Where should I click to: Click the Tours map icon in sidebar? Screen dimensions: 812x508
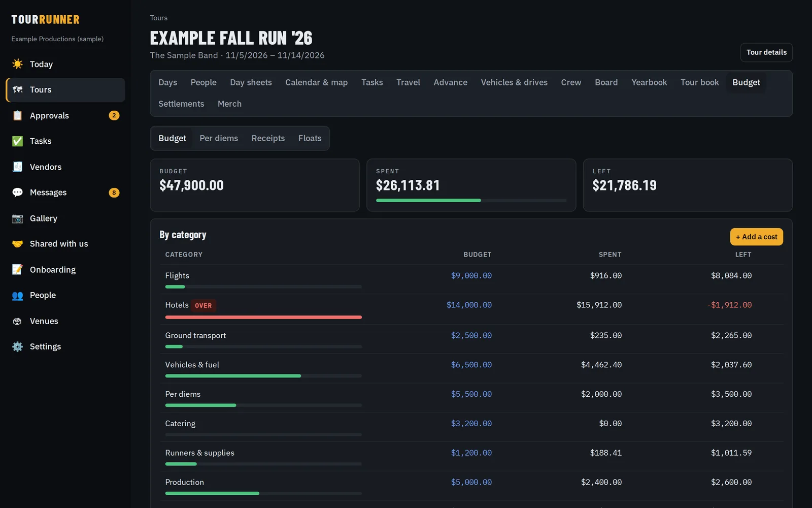tap(17, 90)
